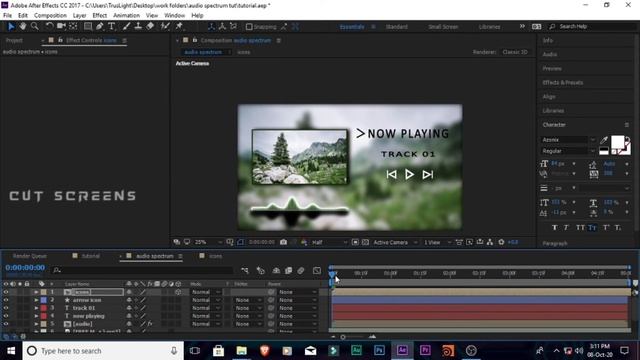Hide the track 01 layer eye
The height and width of the screenshot is (360, 640).
coord(6,308)
